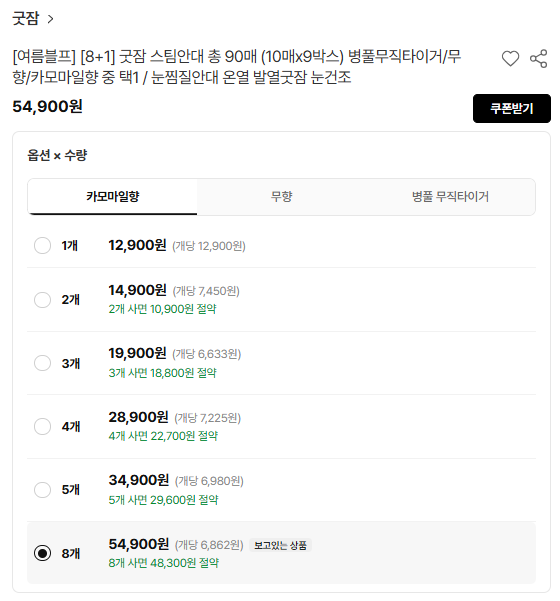Click the 굿잠 brand link

pyautogui.click(x=26, y=18)
